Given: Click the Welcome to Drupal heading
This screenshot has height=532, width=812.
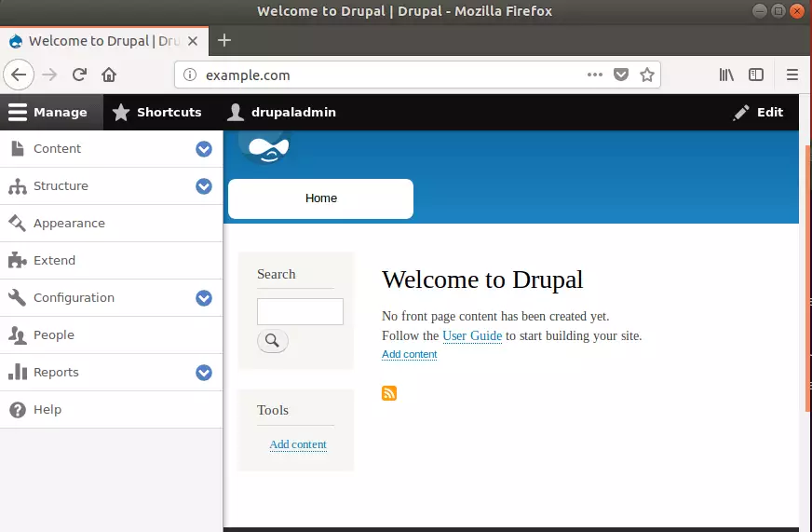Looking at the screenshot, I should 482,280.
